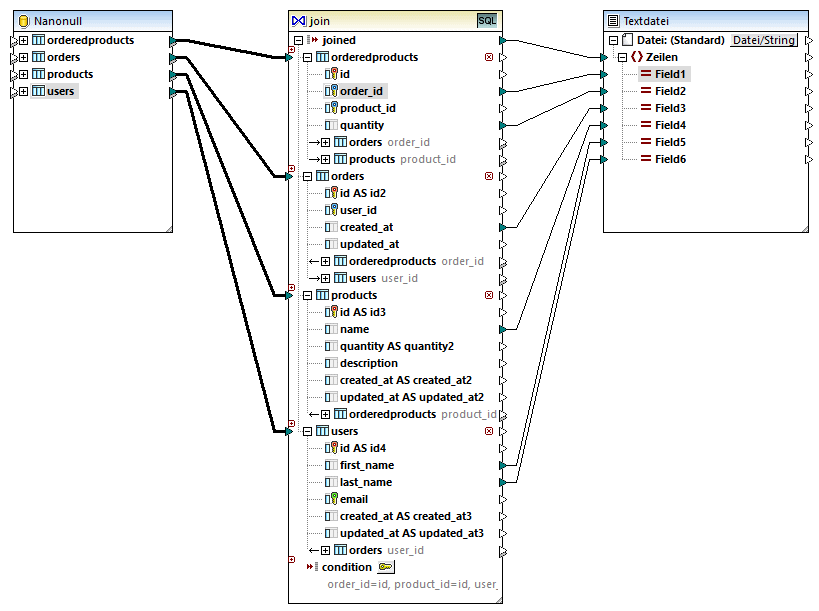819x611 pixels.
Task: Expand the users table in Nanonull
Action: [x=24, y=92]
